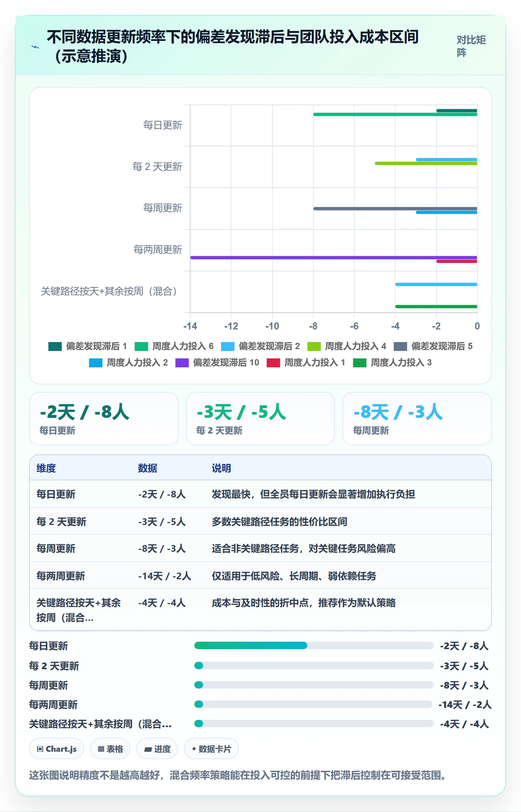Click the 每周更新 progress bar

coord(314,685)
